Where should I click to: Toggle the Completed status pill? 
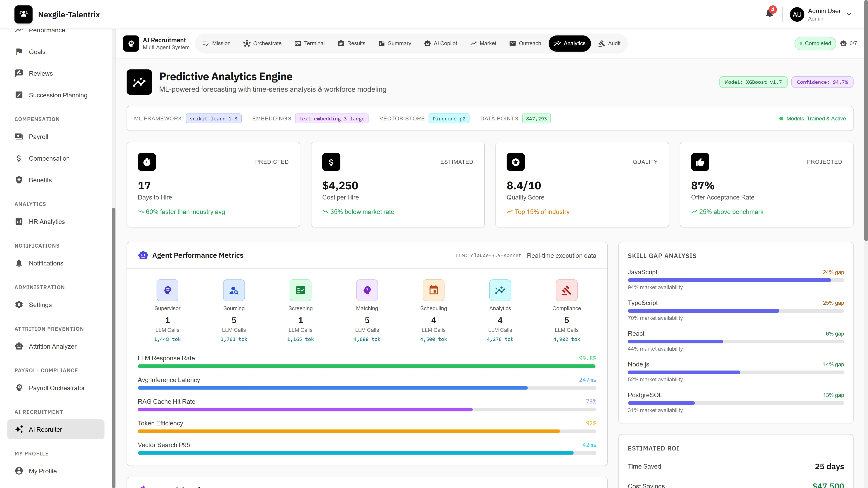[x=815, y=43]
